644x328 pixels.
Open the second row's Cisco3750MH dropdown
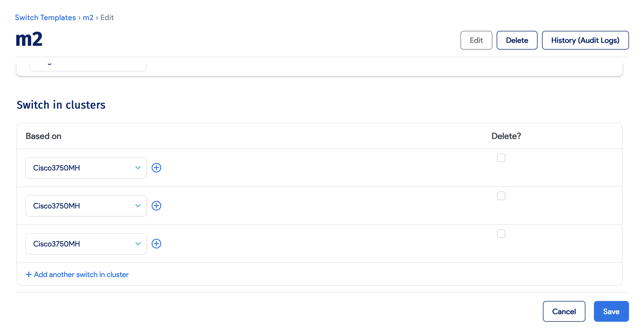pyautogui.click(x=86, y=206)
